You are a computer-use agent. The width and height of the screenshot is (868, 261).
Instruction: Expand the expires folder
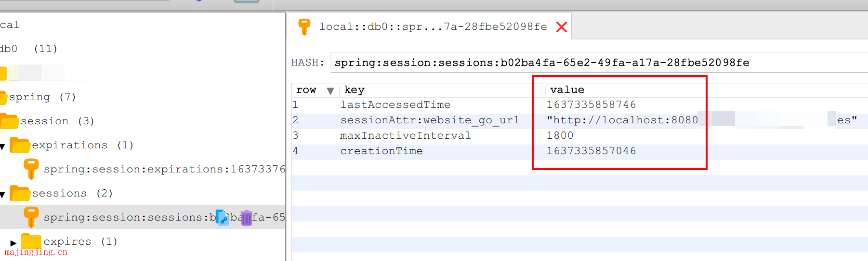[13, 243]
